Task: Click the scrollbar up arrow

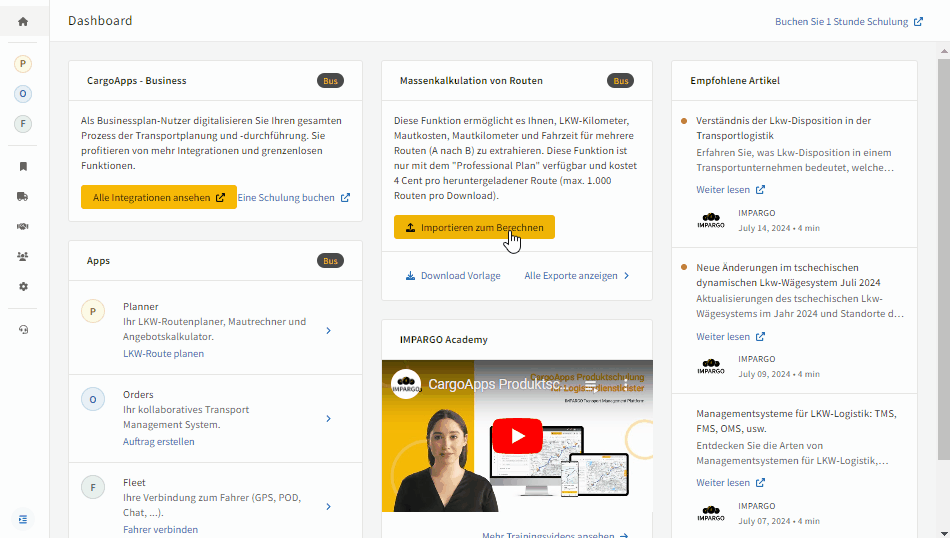Action: tap(944, 51)
